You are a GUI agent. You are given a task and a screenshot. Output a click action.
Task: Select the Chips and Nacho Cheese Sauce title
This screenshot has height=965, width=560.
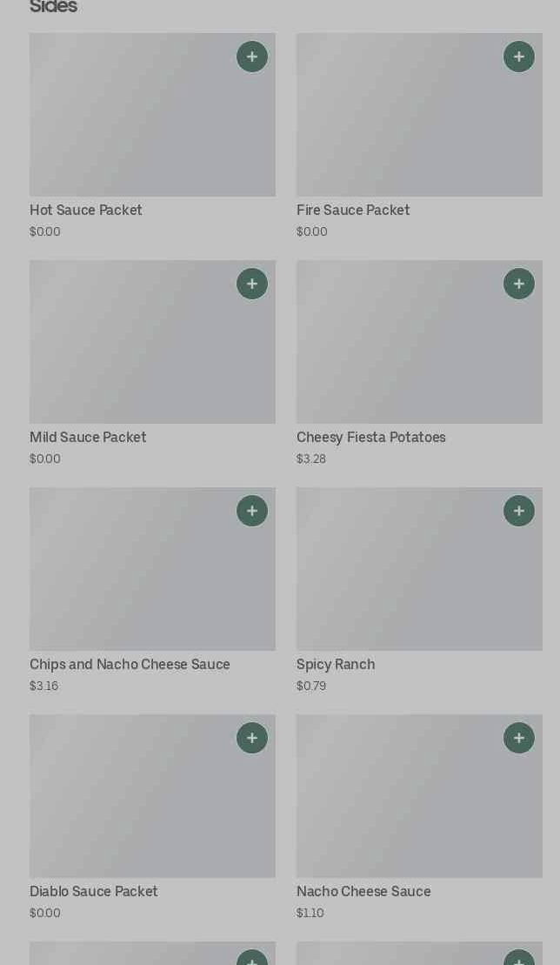[130, 665]
